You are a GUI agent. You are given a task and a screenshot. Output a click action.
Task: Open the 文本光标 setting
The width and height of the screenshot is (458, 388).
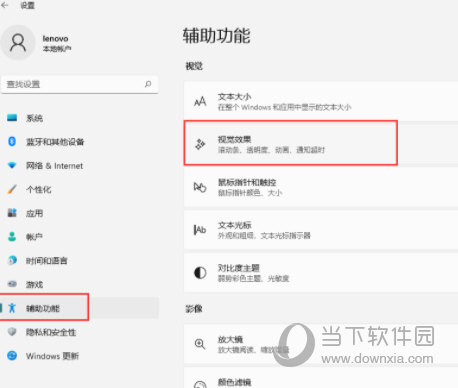tap(321, 230)
